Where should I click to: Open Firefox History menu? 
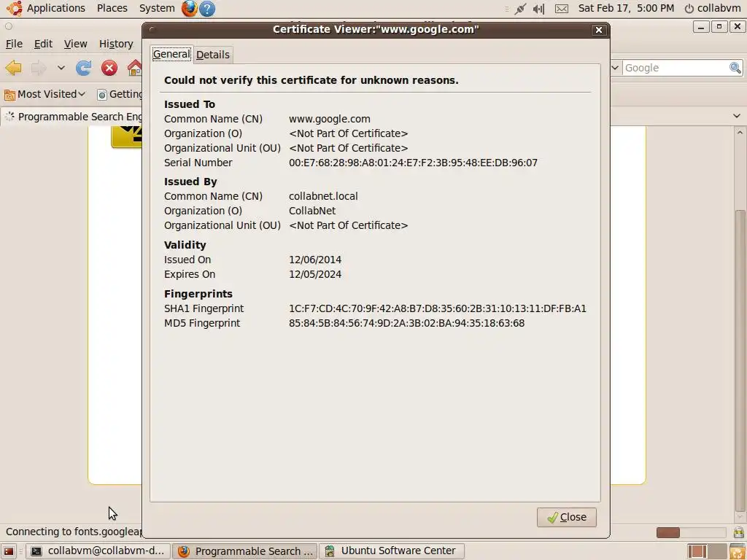coord(116,44)
